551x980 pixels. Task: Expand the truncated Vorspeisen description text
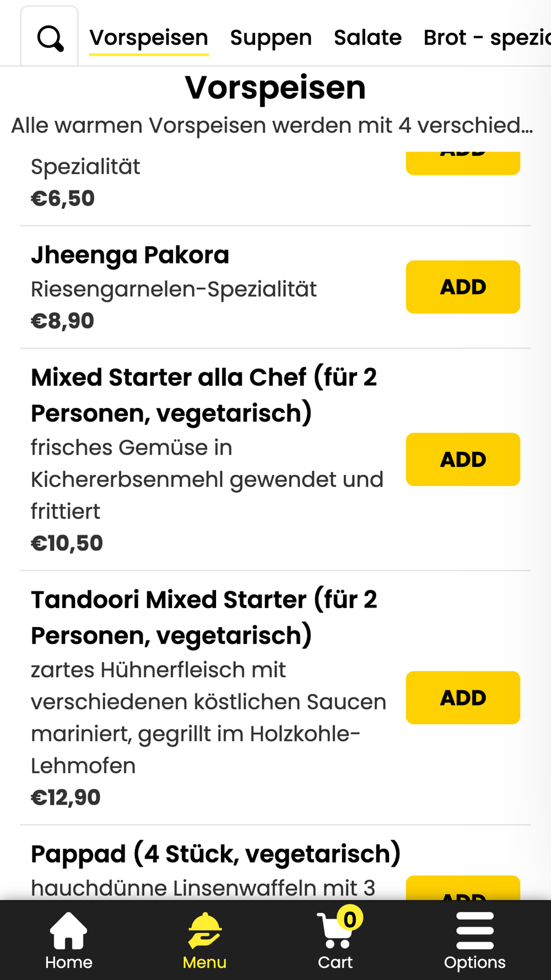(272, 125)
